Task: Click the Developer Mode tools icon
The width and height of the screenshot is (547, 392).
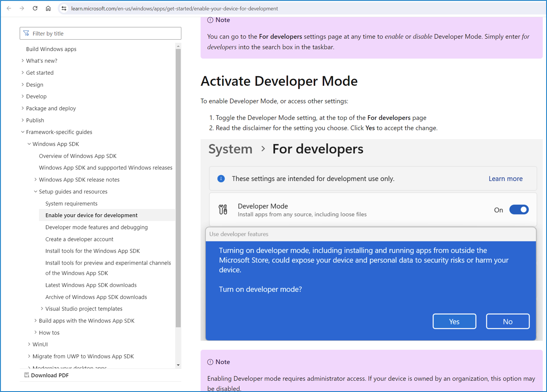Action: [x=223, y=210]
